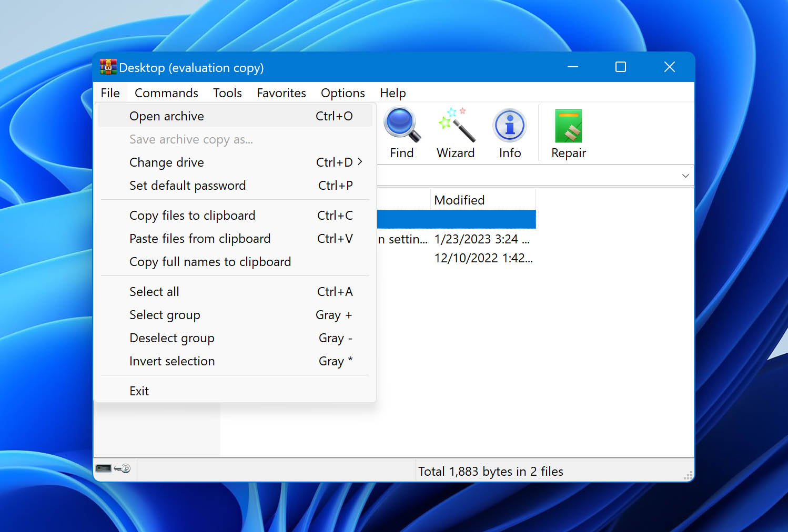The height and width of the screenshot is (532, 788).
Task: Click the Repair toolbar icon
Action: 568,133
